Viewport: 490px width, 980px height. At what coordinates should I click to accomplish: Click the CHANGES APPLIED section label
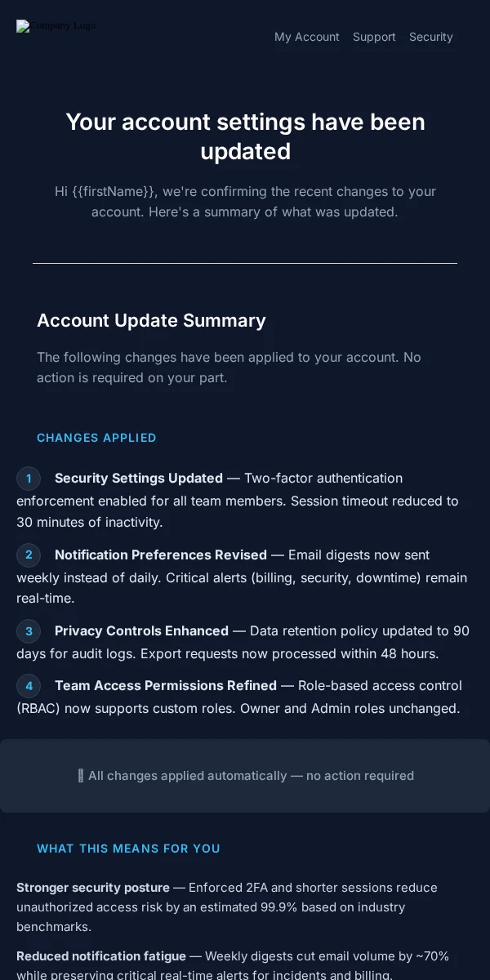coord(96,438)
